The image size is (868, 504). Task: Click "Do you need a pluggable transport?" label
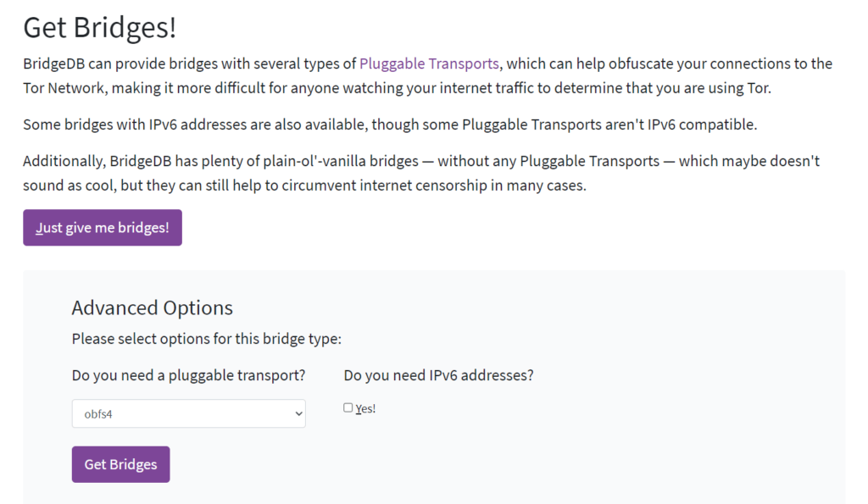coord(188,375)
